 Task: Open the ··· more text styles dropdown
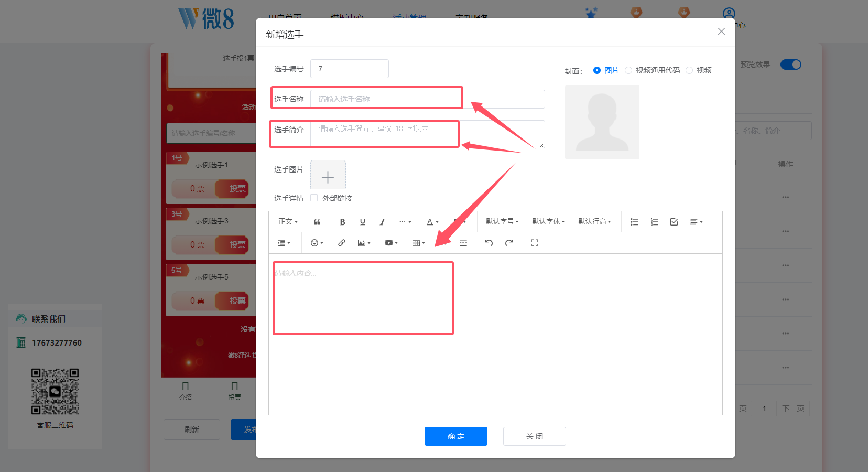click(x=405, y=222)
